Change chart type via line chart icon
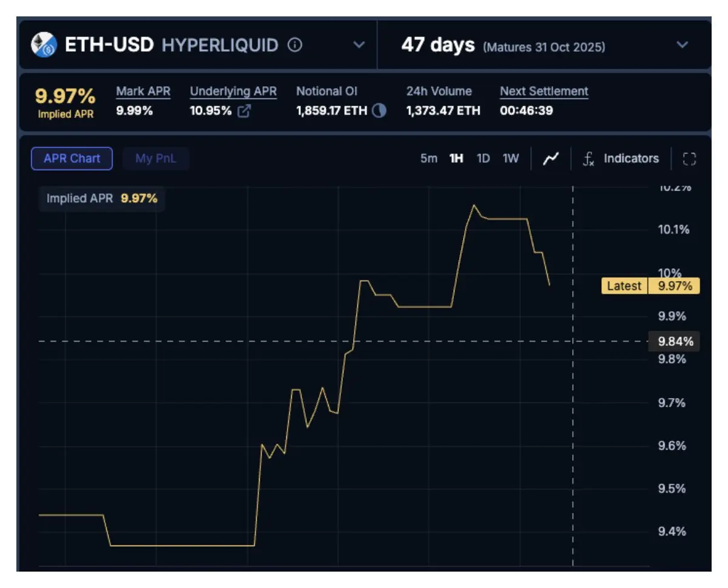This screenshot has width=728, height=588. (550, 158)
